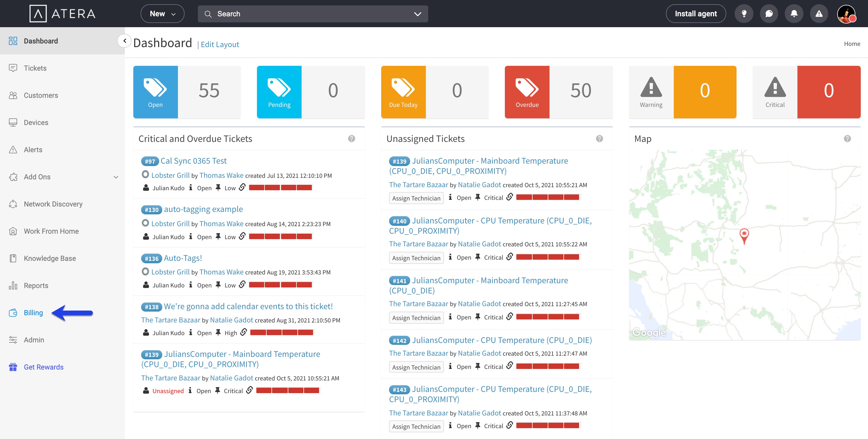Click the Install agent button
This screenshot has height=439, width=868.
click(x=696, y=14)
